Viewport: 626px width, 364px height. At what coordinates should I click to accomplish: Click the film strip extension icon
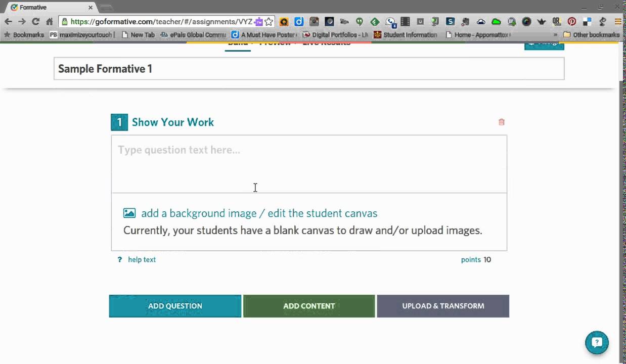405,22
